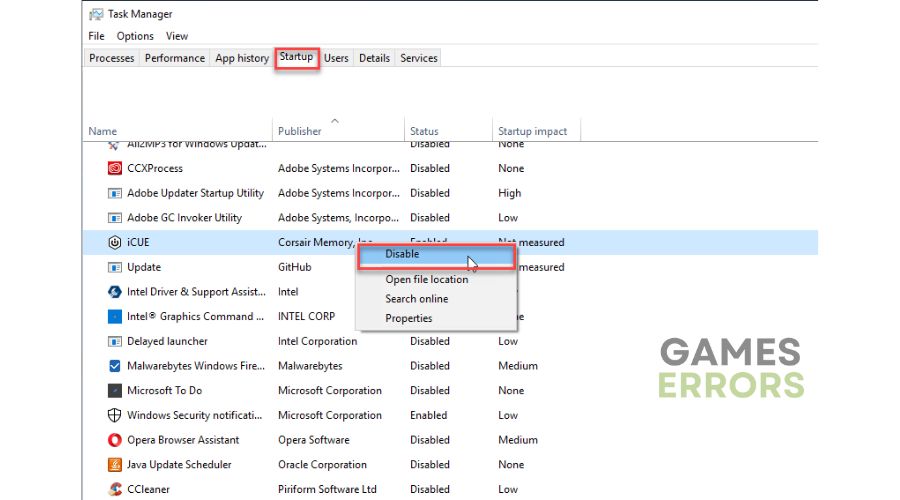Viewport: 900px width, 500px height.
Task: Select Adobe GC Invoker Utility name
Action: pyautogui.click(x=184, y=218)
